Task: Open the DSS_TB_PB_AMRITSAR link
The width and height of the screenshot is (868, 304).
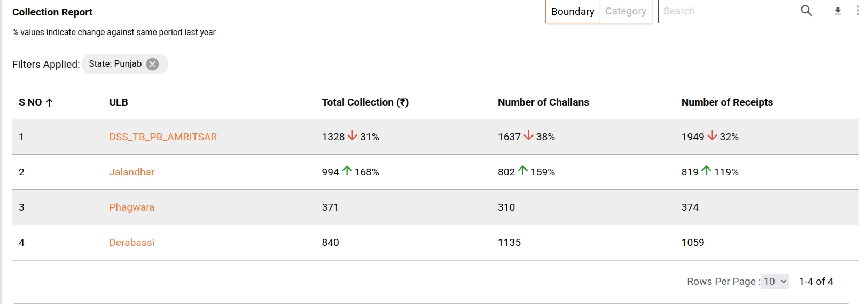Action: (x=163, y=137)
